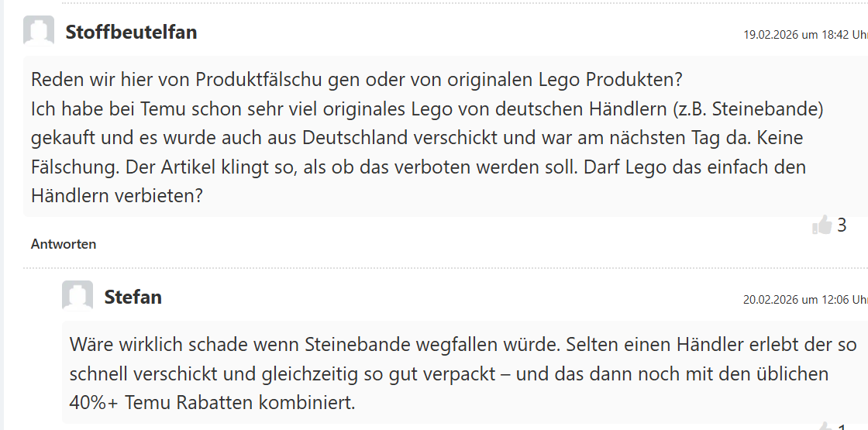
Task: Open Stoffbeutelfan's user profile name
Action: tap(131, 32)
